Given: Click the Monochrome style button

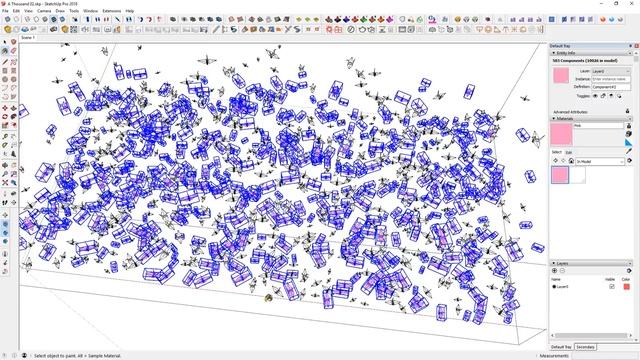Looking at the screenshot, I should 62,19.
